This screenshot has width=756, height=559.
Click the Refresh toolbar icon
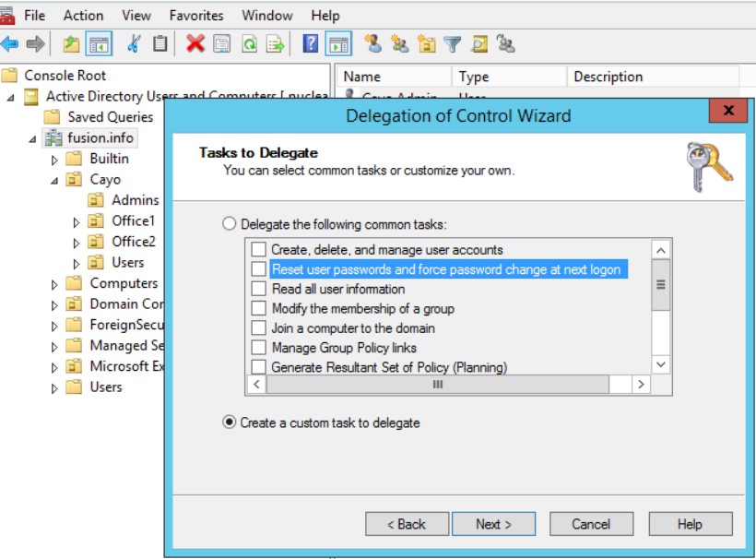pos(249,44)
